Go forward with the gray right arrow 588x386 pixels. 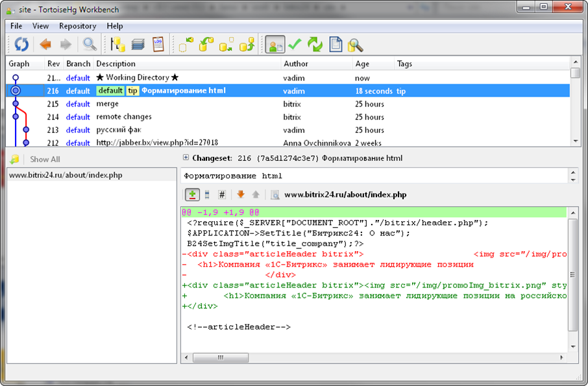[x=66, y=44]
